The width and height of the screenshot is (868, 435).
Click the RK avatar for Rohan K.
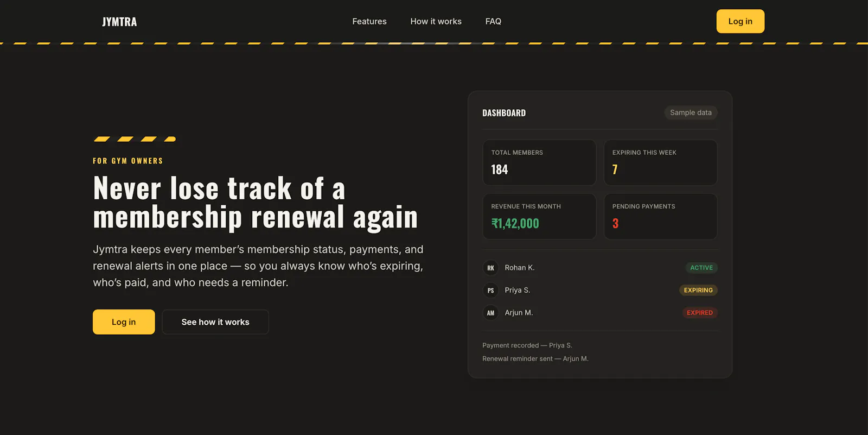point(490,268)
